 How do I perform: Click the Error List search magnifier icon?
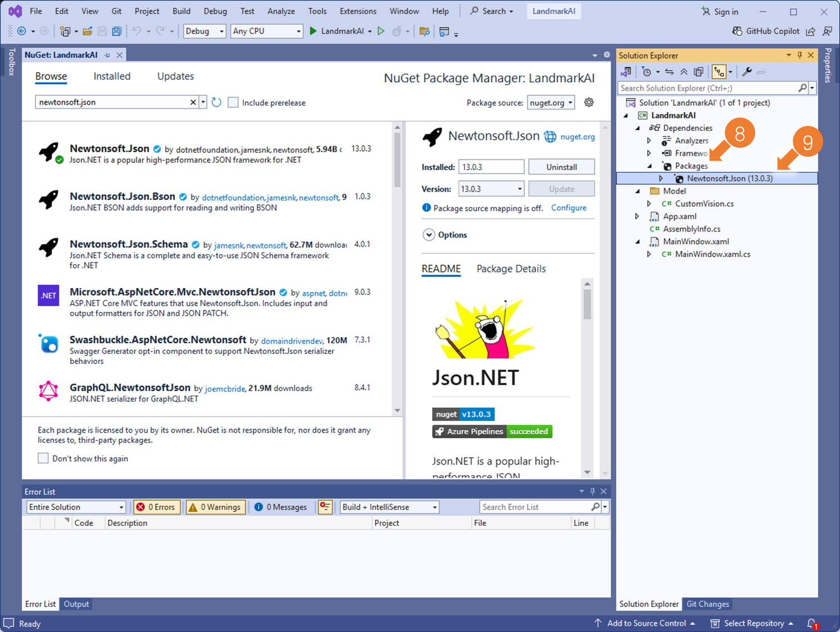pos(595,507)
